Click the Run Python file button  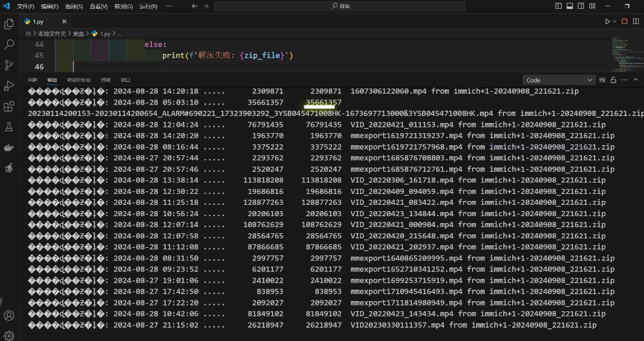pyautogui.click(x=607, y=21)
